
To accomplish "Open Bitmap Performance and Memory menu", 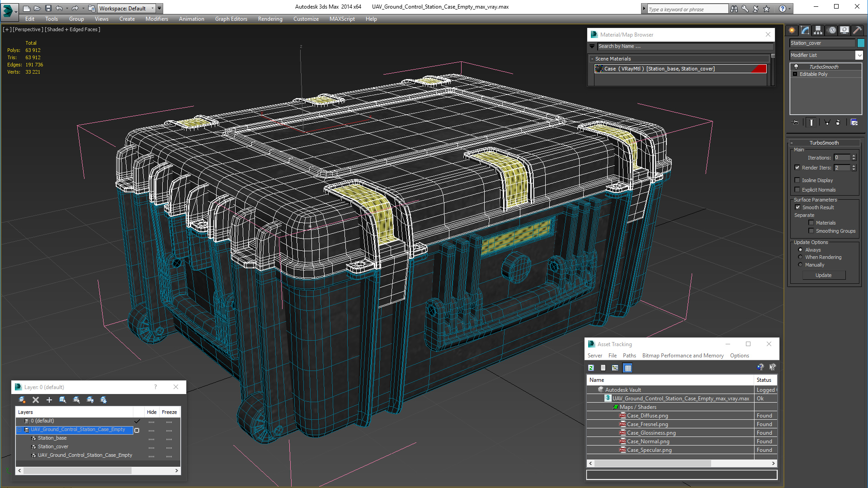I will (x=683, y=356).
